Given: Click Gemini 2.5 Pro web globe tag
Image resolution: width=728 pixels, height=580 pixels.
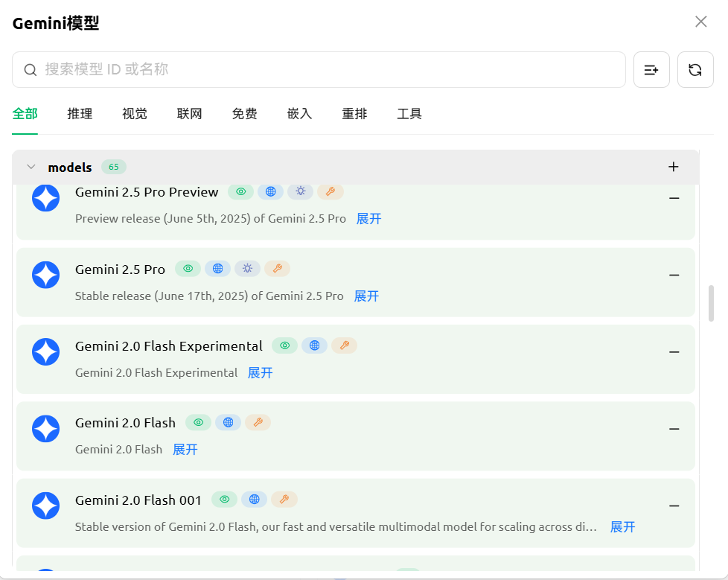Looking at the screenshot, I should click(218, 269).
